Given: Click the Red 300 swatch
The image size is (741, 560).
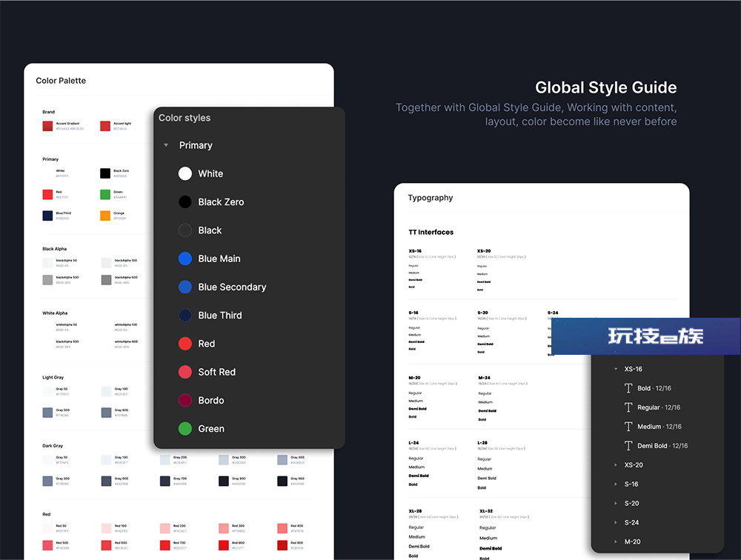Looking at the screenshot, I should pos(224,528).
